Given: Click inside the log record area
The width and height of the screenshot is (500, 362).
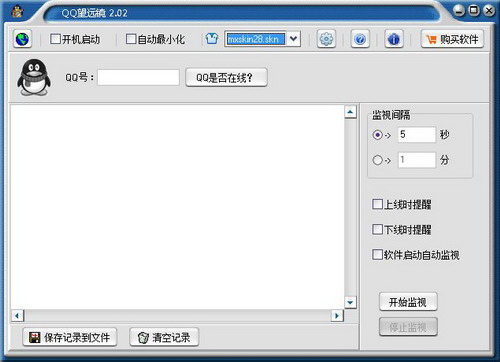Looking at the screenshot, I should click(177, 207).
